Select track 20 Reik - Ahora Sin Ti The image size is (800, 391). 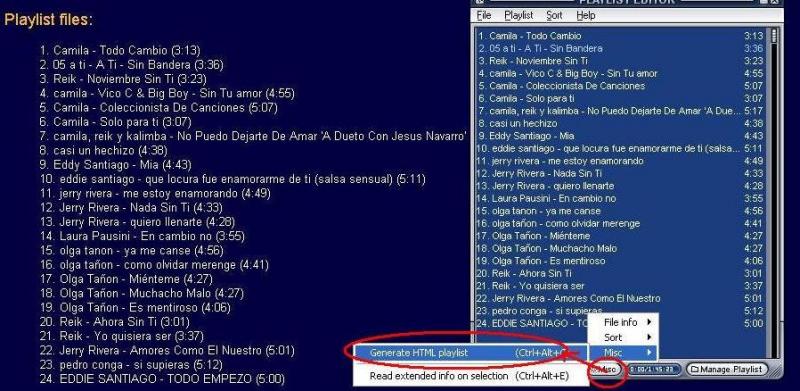click(x=620, y=274)
